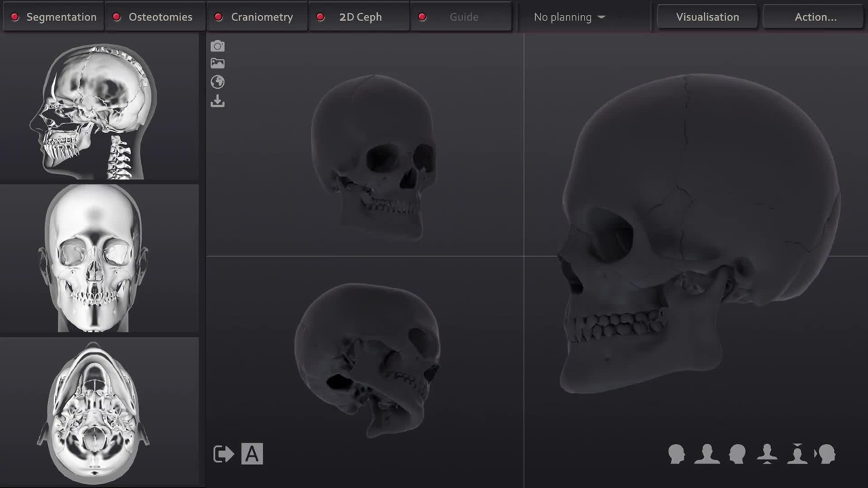Select the lateral skull X-ray thumbnail

click(x=98, y=111)
